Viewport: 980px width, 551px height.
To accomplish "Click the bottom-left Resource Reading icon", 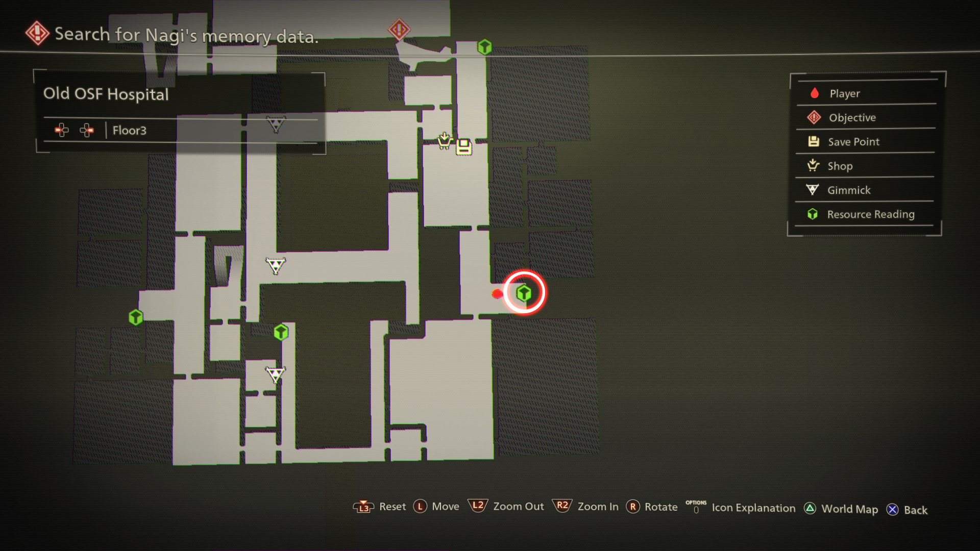I will click(135, 316).
